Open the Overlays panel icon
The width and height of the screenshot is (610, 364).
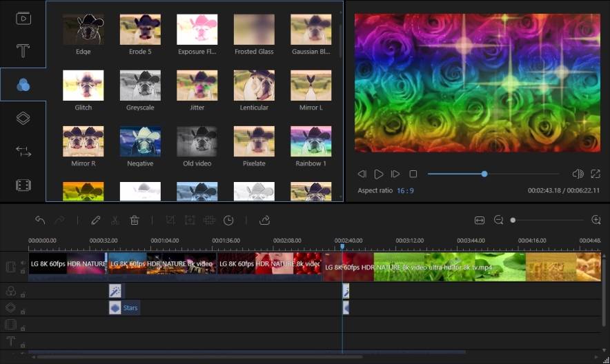point(23,118)
